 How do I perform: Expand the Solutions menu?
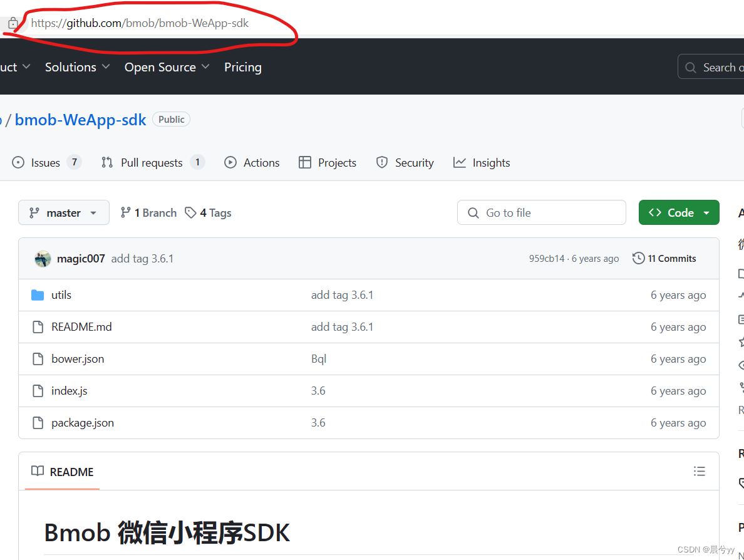[77, 68]
